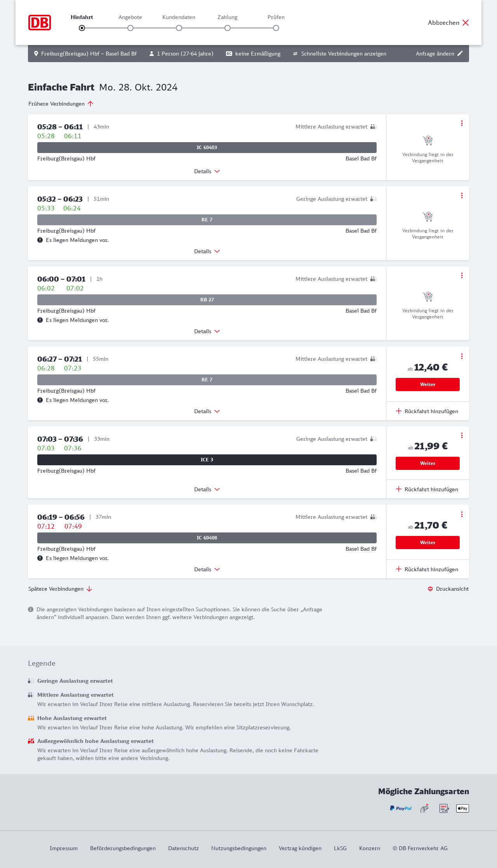Viewport: 497px width, 868px height.
Task: Open the Datenschutz footer link
Action: tap(183, 848)
